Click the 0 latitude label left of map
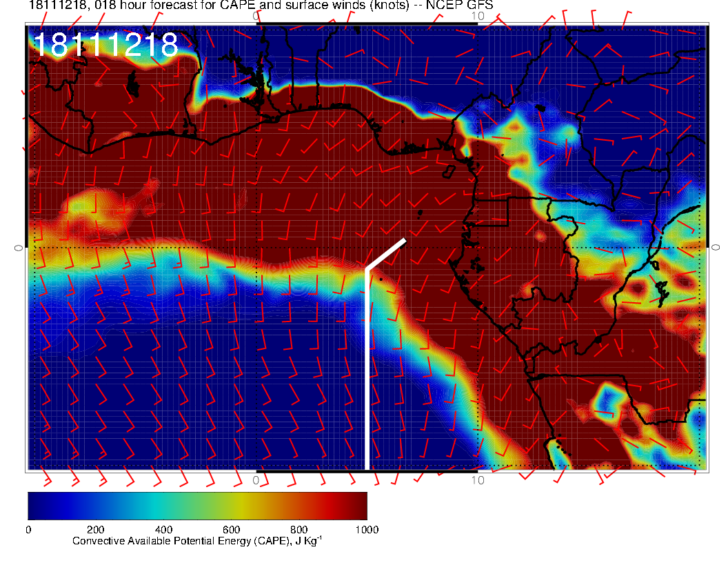 click(19, 248)
